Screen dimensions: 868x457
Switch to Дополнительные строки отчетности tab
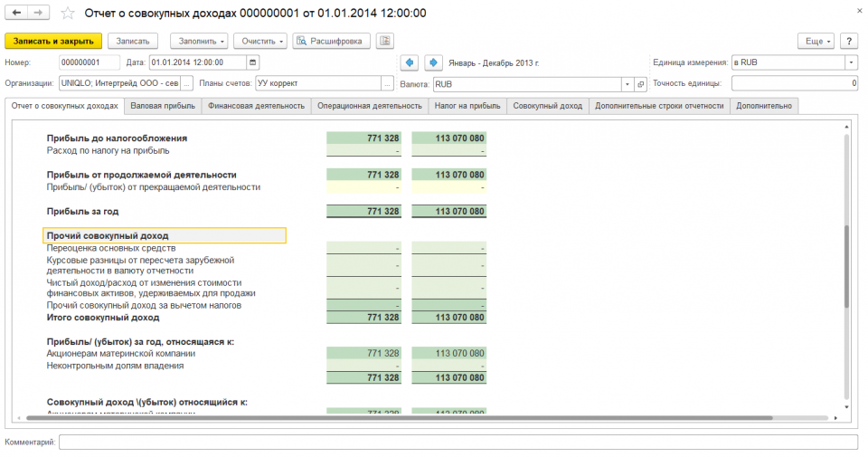point(659,106)
